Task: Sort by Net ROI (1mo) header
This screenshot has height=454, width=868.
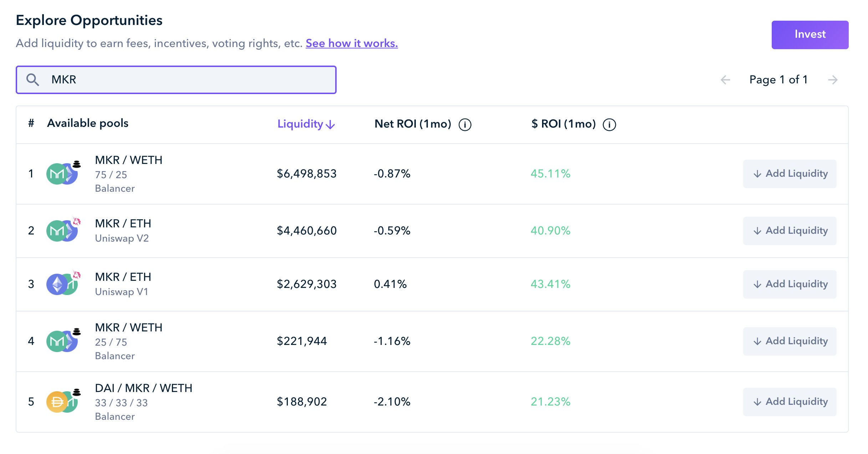Action: pos(413,124)
